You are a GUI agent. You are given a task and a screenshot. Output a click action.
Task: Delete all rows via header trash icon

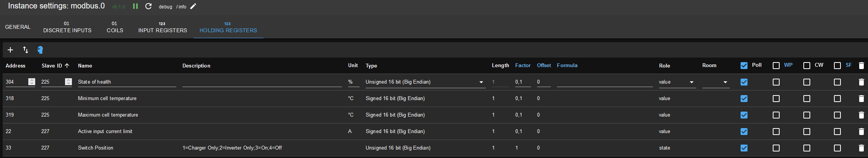[861, 66]
